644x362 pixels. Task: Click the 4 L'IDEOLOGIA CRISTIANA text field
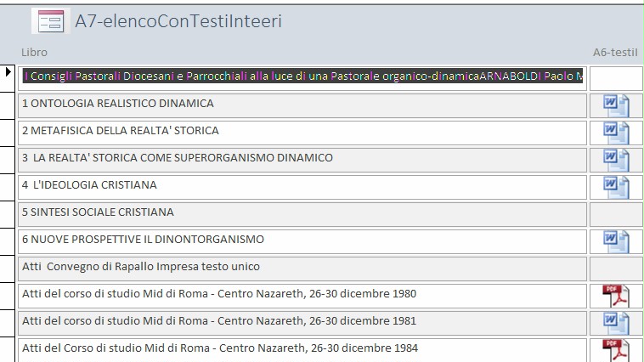coord(302,187)
